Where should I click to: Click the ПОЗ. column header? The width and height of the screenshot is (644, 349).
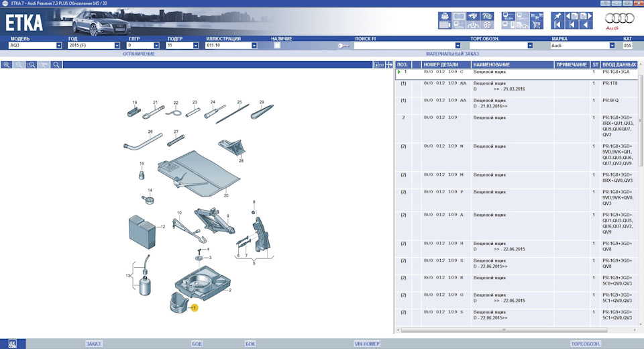coord(403,64)
